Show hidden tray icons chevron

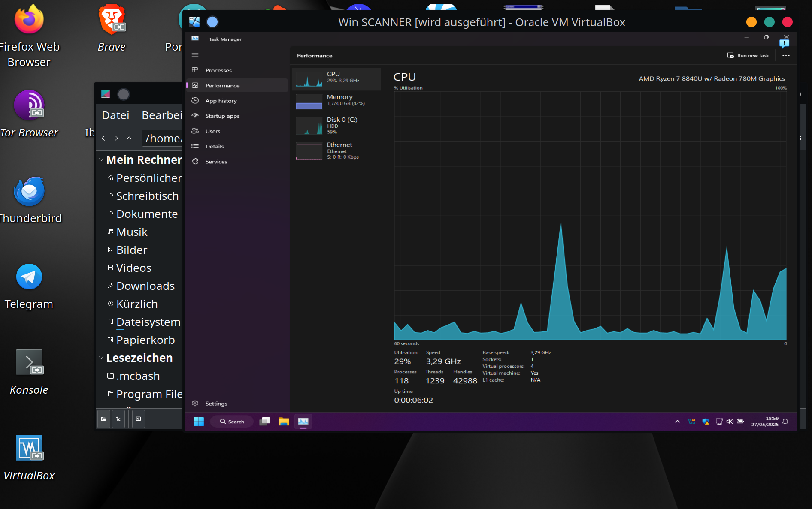tap(677, 422)
